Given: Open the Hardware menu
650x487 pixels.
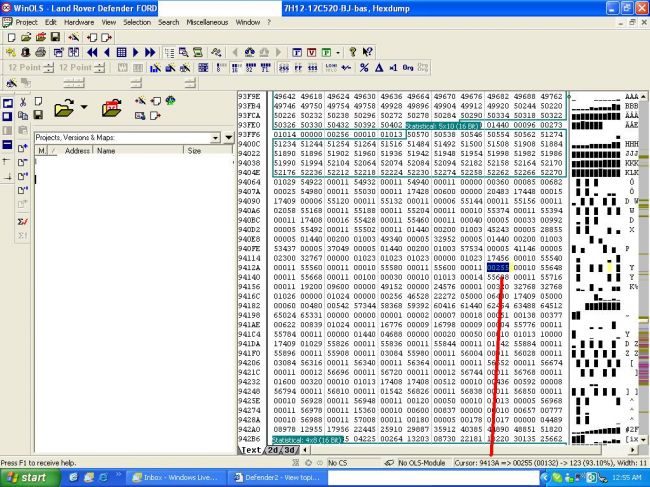Looking at the screenshot, I should click(79, 22).
